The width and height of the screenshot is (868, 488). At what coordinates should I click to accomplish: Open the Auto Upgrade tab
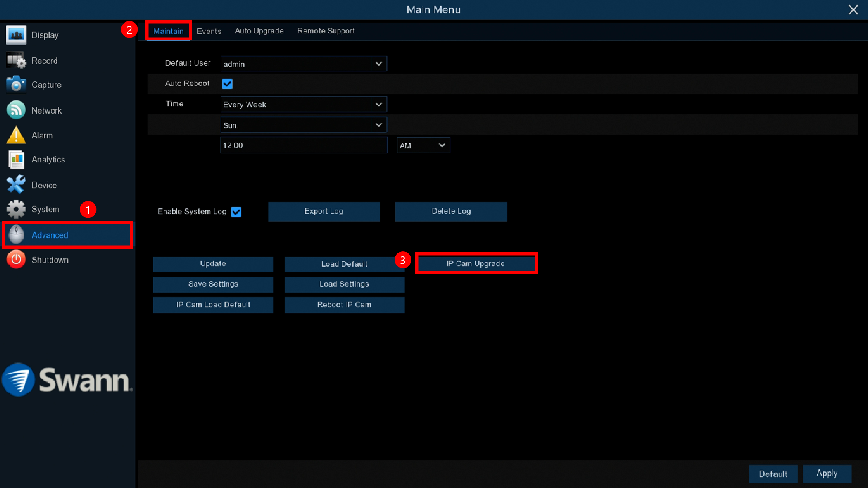click(x=259, y=31)
